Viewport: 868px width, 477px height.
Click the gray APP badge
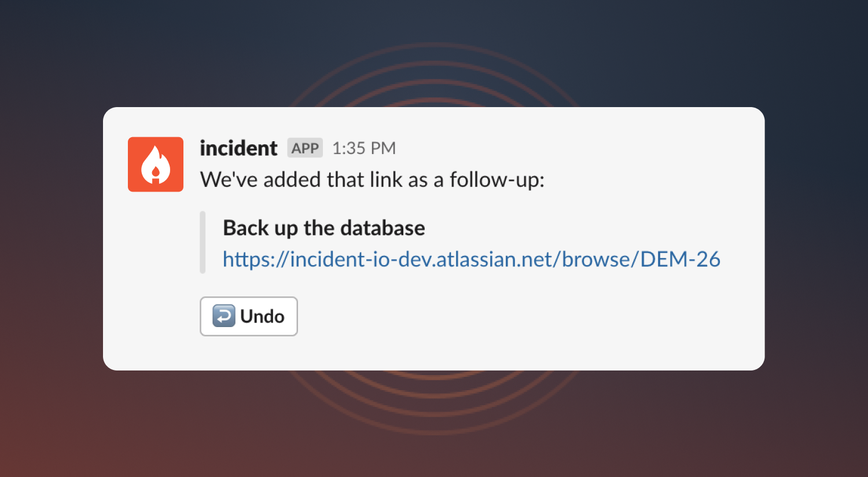click(305, 148)
